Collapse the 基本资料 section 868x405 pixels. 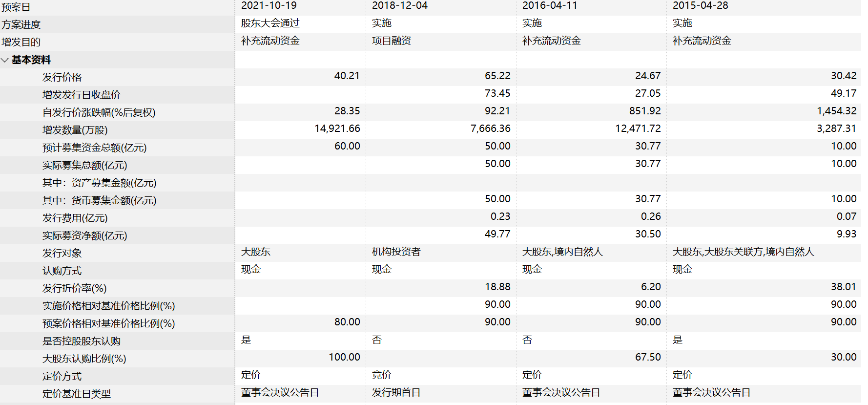click(x=5, y=60)
